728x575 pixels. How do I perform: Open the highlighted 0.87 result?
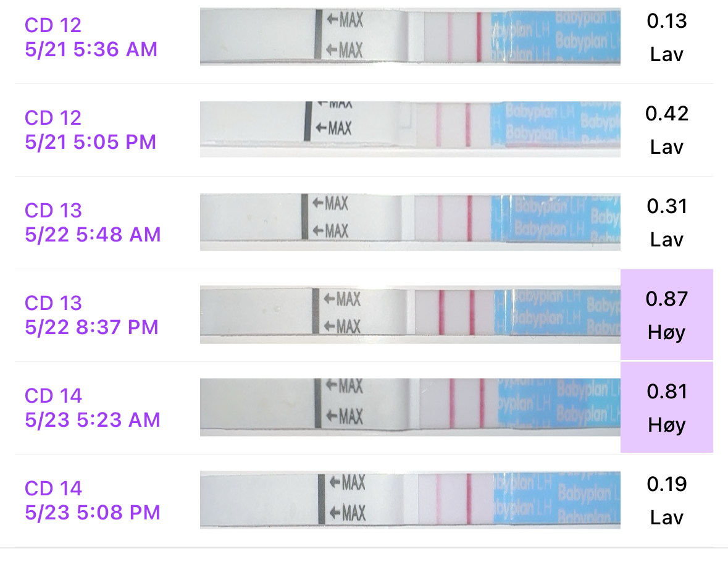pyautogui.click(x=667, y=299)
